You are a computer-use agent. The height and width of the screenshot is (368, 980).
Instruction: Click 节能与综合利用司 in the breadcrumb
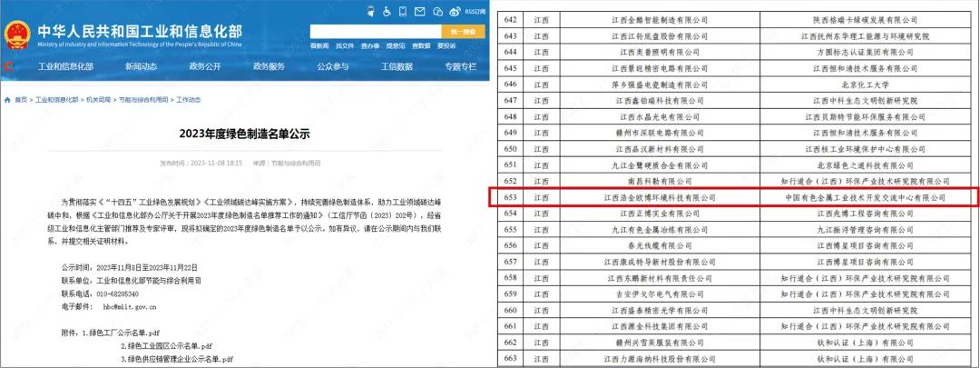tap(143, 100)
